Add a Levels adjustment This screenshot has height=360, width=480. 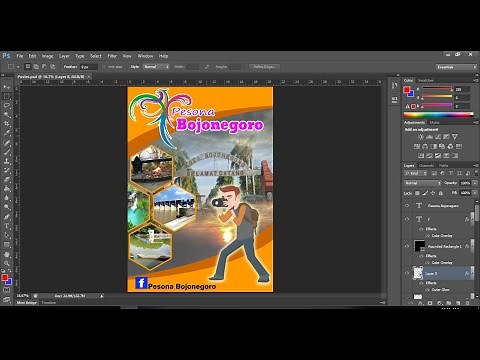click(429, 137)
